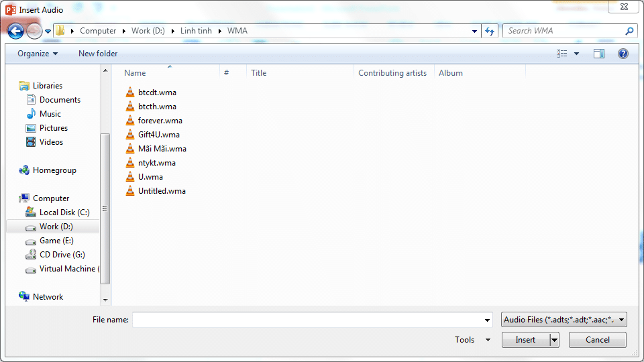Select the file btcth.wma
Viewport: 644px width, 362px height.
pyautogui.click(x=157, y=107)
